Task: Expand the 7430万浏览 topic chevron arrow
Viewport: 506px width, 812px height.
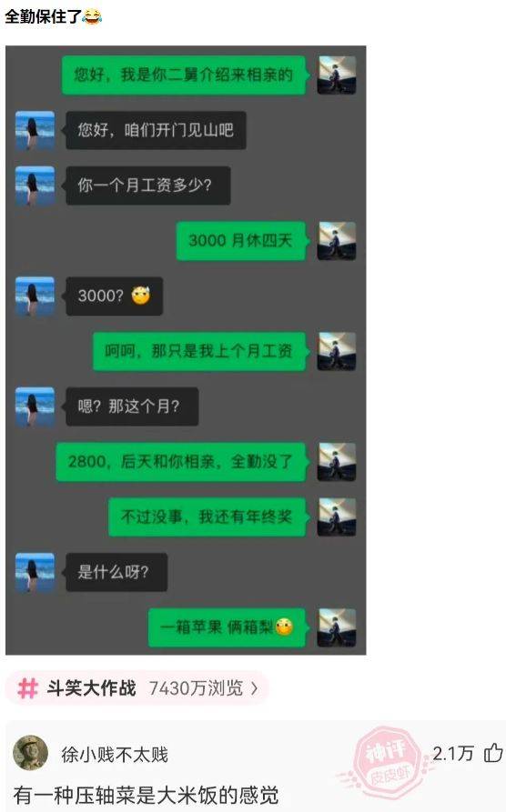Action: (254, 688)
